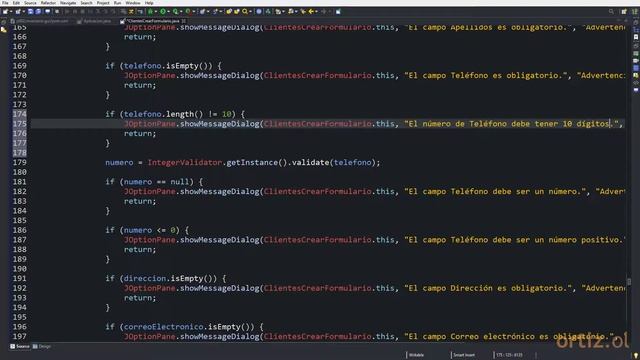Viewport: 640px width, 360px height.
Task: Open the Refactor menu
Action: [x=48, y=3]
